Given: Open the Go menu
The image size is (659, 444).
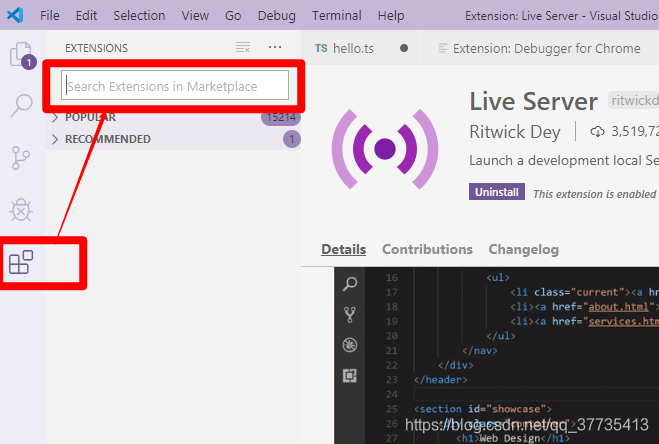Looking at the screenshot, I should 233,16.
